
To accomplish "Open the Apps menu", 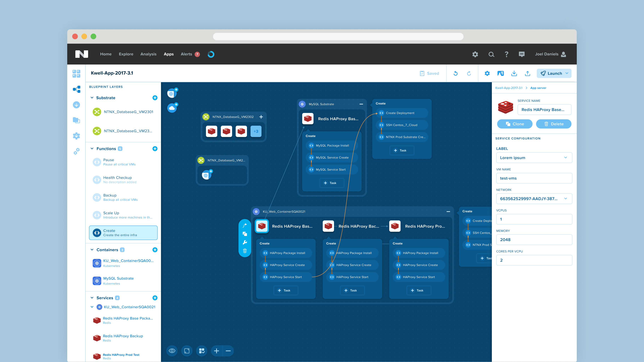I will click(169, 54).
